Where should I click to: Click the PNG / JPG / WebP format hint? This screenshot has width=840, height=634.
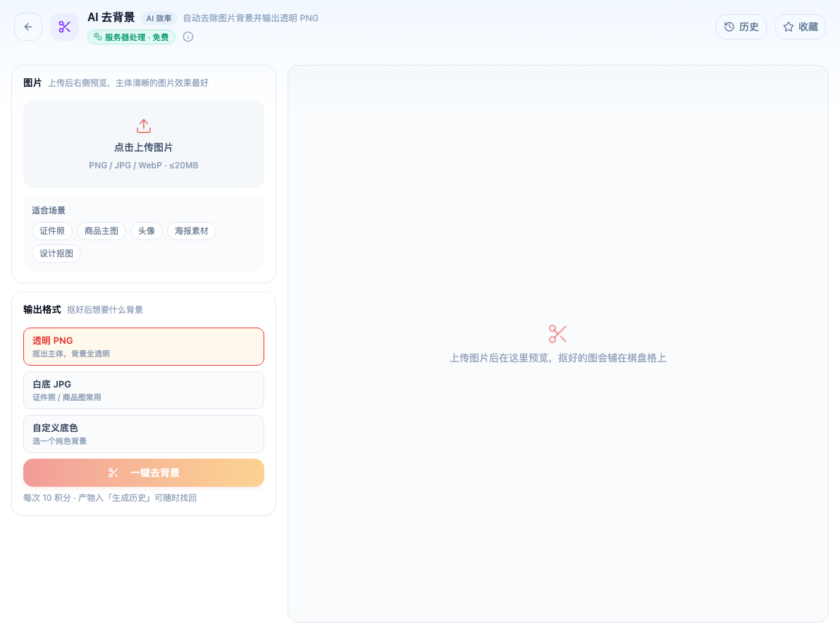144,166
